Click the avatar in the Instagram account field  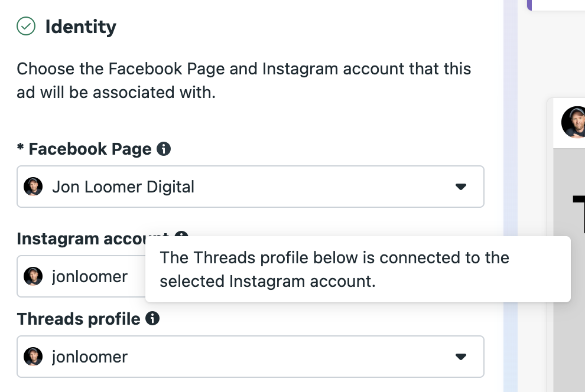(x=33, y=276)
